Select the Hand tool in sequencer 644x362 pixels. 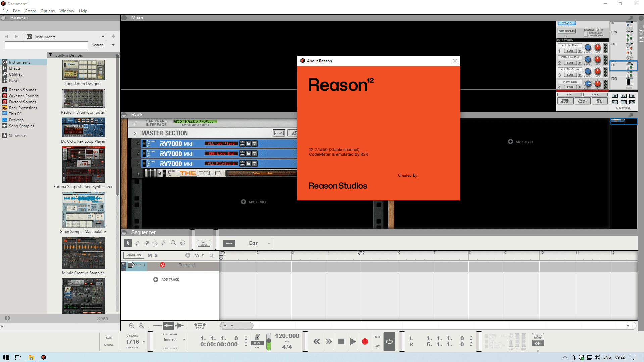pos(182,243)
